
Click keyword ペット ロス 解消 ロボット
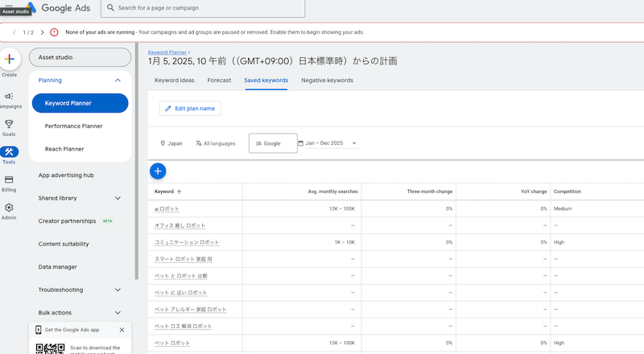[x=184, y=326]
